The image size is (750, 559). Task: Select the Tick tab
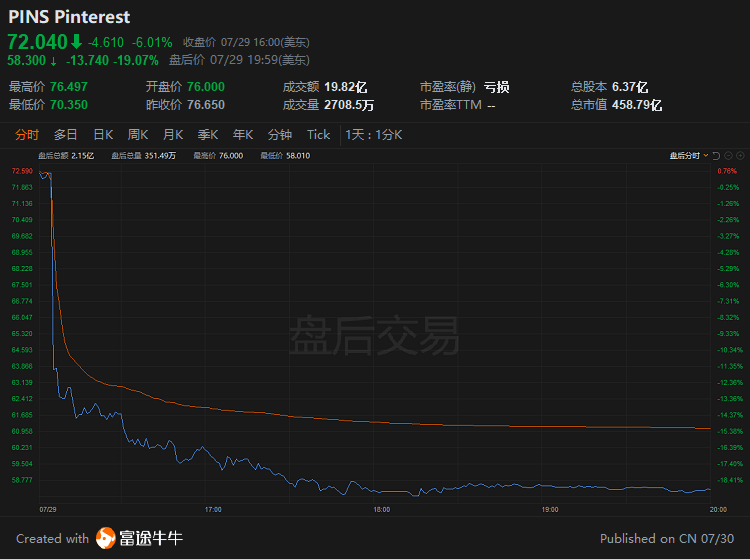(x=318, y=135)
